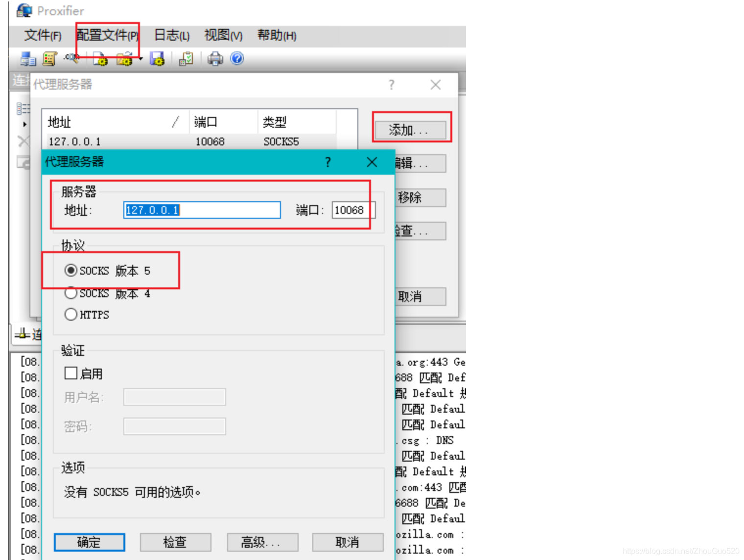The image size is (744, 560).
Task: Click the ? help button of back dialog
Action: point(392,85)
